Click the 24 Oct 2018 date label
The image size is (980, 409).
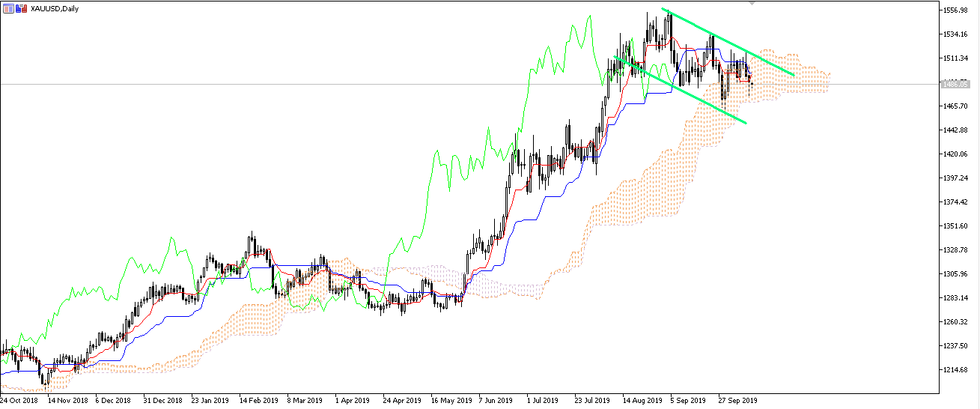tap(19, 401)
